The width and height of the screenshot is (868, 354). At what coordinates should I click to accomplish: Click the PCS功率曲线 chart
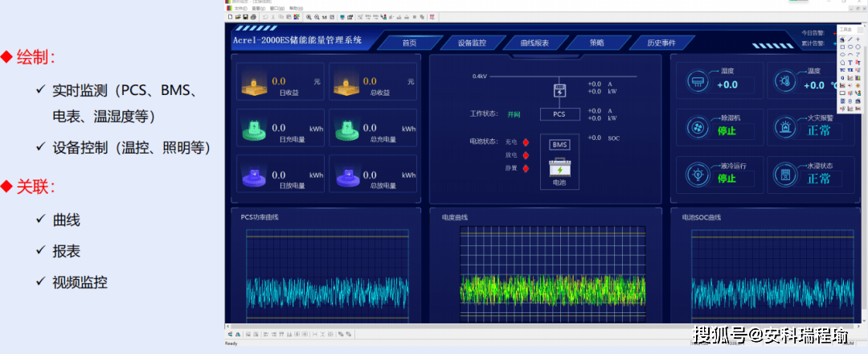click(x=327, y=276)
